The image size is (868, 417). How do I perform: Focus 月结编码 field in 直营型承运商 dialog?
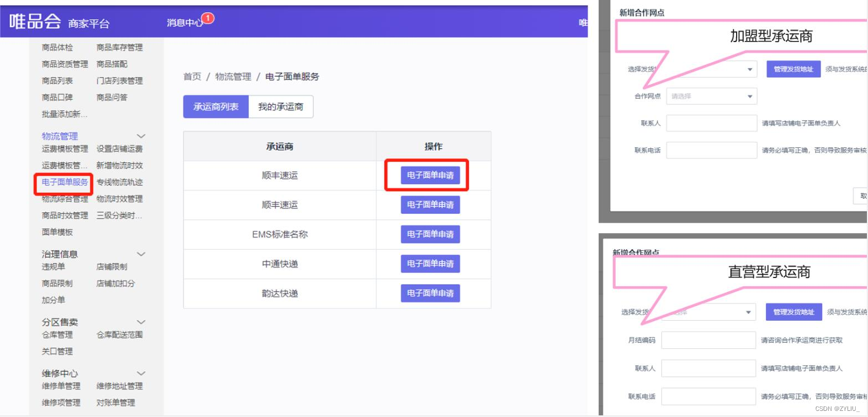pyautogui.click(x=709, y=340)
